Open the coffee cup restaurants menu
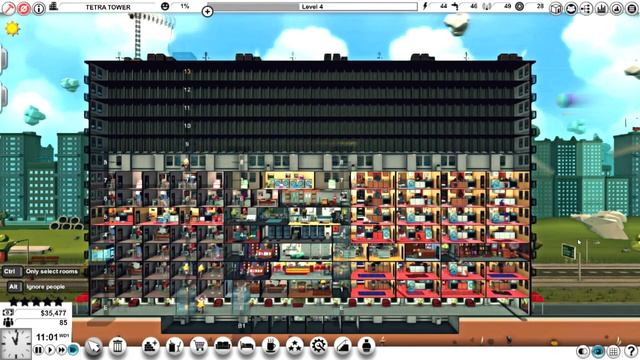 (271, 346)
